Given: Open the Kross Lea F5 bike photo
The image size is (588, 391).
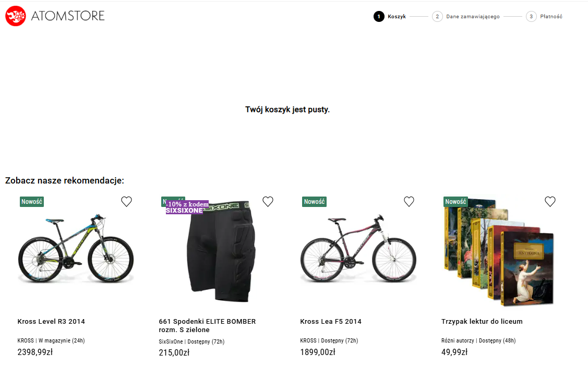Looking at the screenshot, I should 358,249.
